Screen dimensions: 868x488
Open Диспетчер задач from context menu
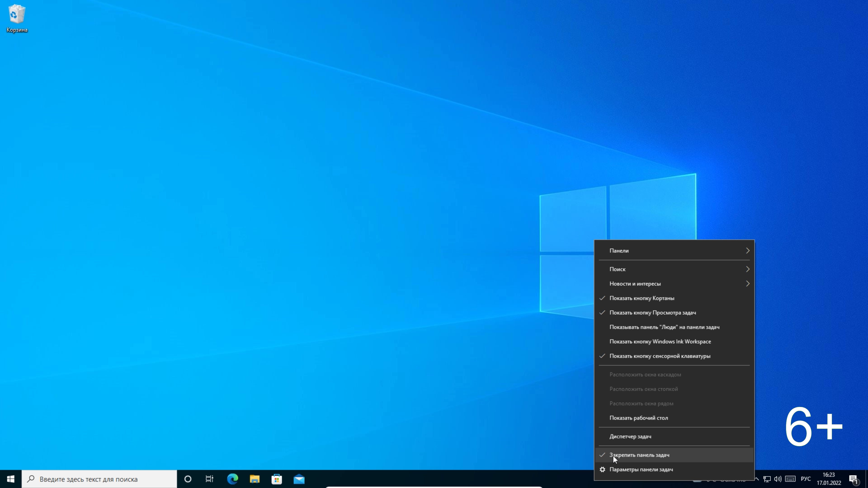pyautogui.click(x=674, y=436)
